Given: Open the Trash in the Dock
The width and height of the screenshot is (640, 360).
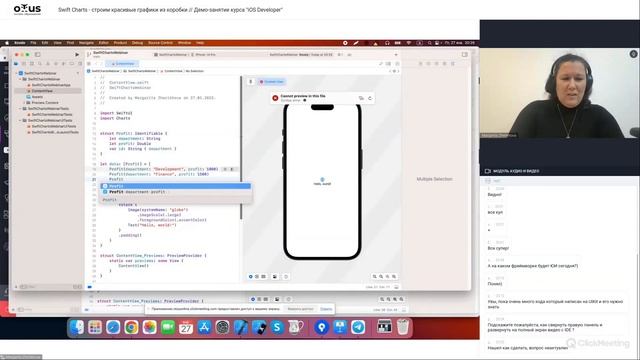Looking at the screenshot, I should tap(403, 327).
